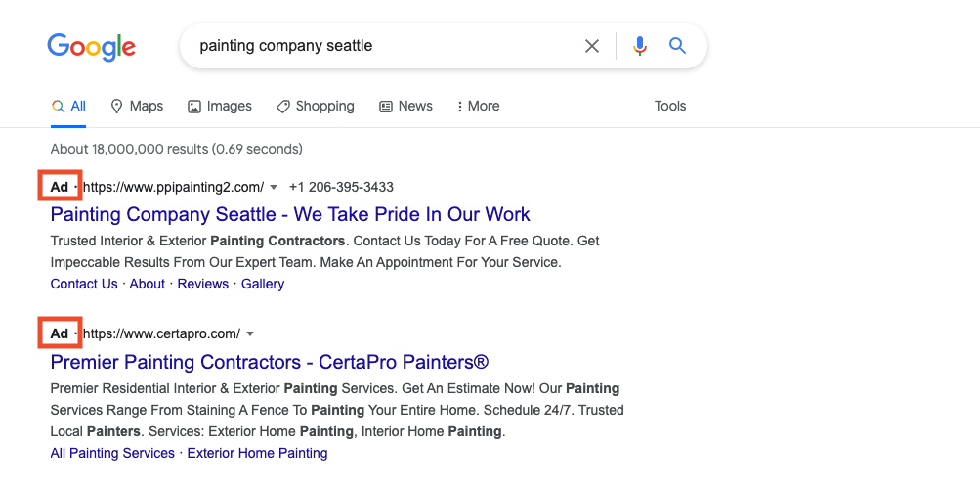Switch to the Images tab

(220, 106)
